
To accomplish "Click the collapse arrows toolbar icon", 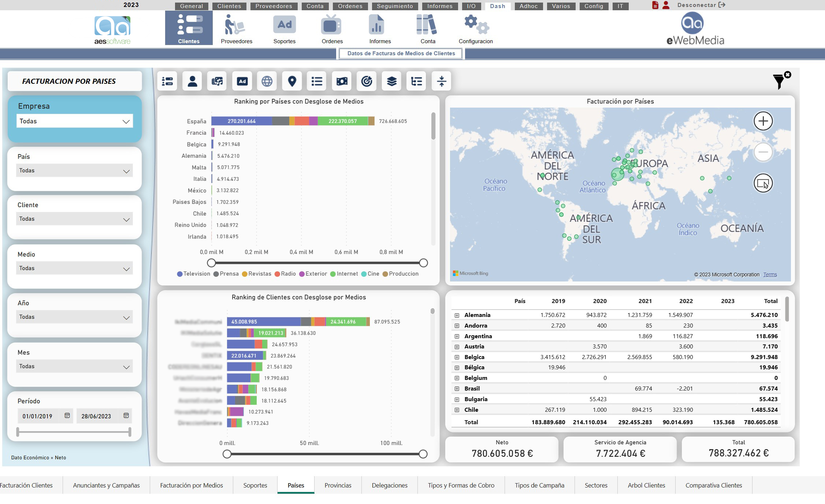I will pyautogui.click(x=441, y=81).
